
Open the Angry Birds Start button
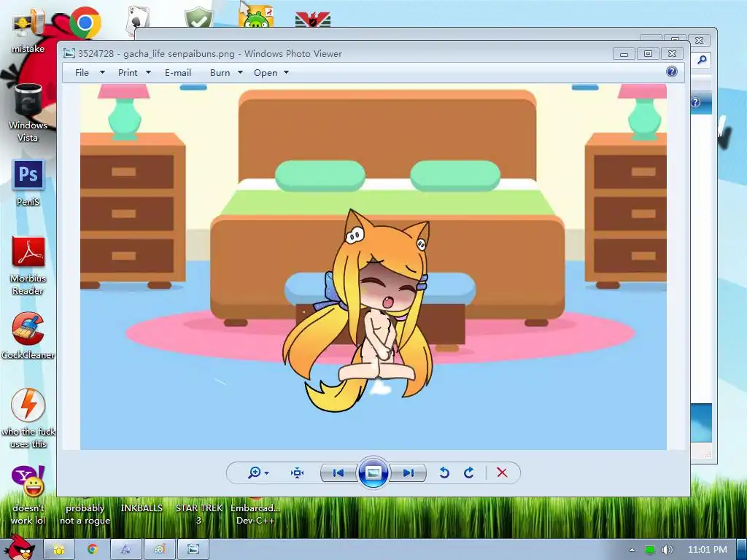coord(18,548)
